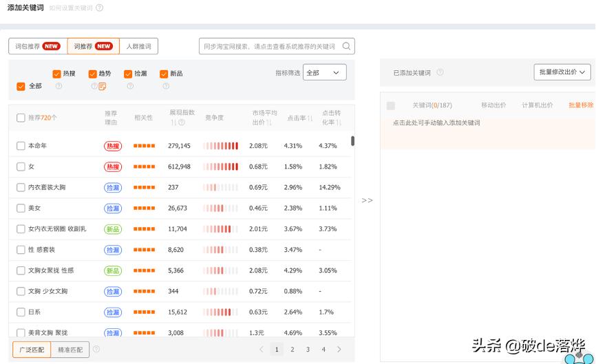The width and height of the screenshot is (596, 364).
Task: Switch to 人群推词 tab
Action: (139, 46)
